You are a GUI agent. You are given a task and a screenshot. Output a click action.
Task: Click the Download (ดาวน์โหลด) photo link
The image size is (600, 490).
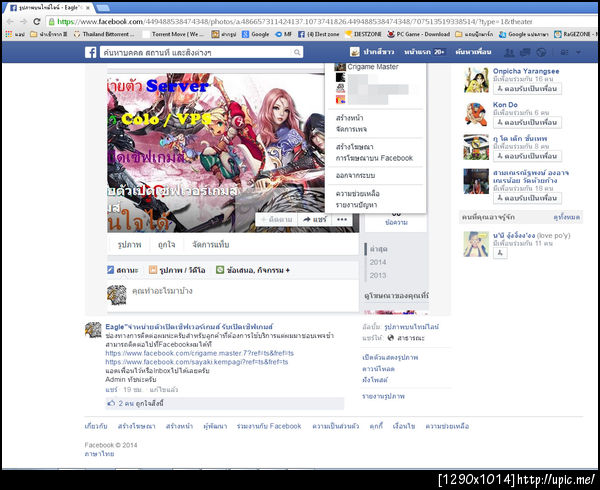click(378, 369)
